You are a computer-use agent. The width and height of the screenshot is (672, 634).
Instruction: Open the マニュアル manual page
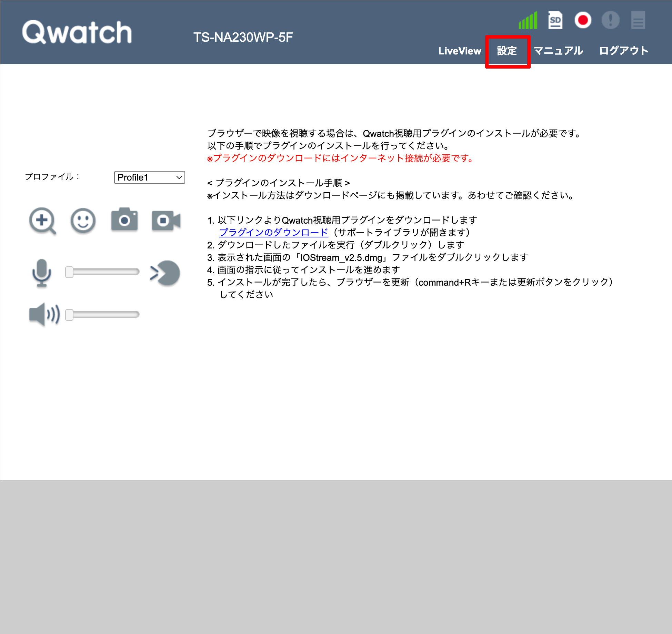558,51
